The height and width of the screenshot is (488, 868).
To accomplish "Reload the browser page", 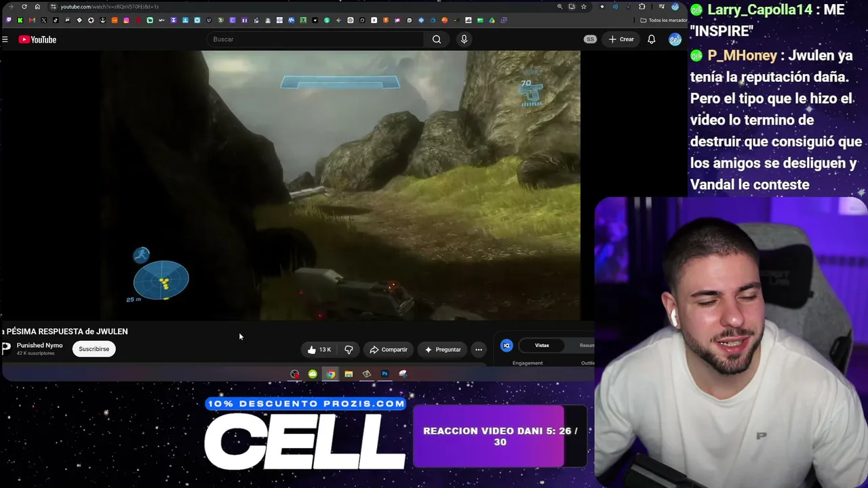I will coord(24,7).
